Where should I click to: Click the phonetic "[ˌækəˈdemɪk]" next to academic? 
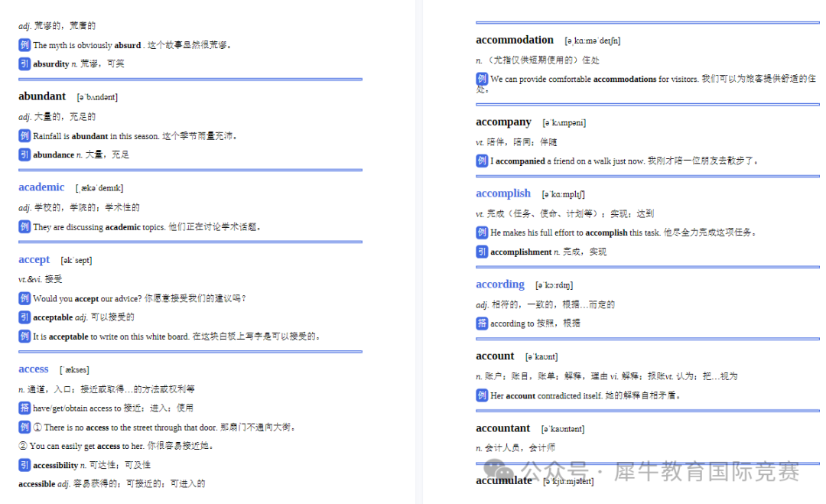pos(99,188)
